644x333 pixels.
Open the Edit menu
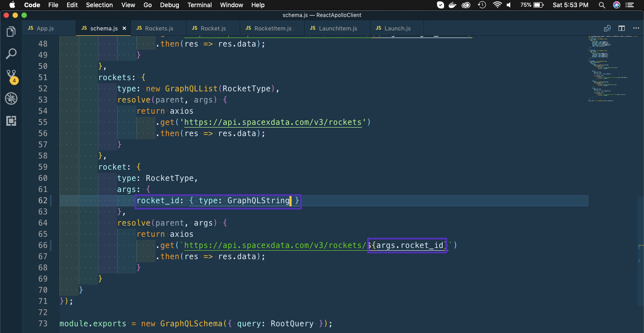point(72,5)
